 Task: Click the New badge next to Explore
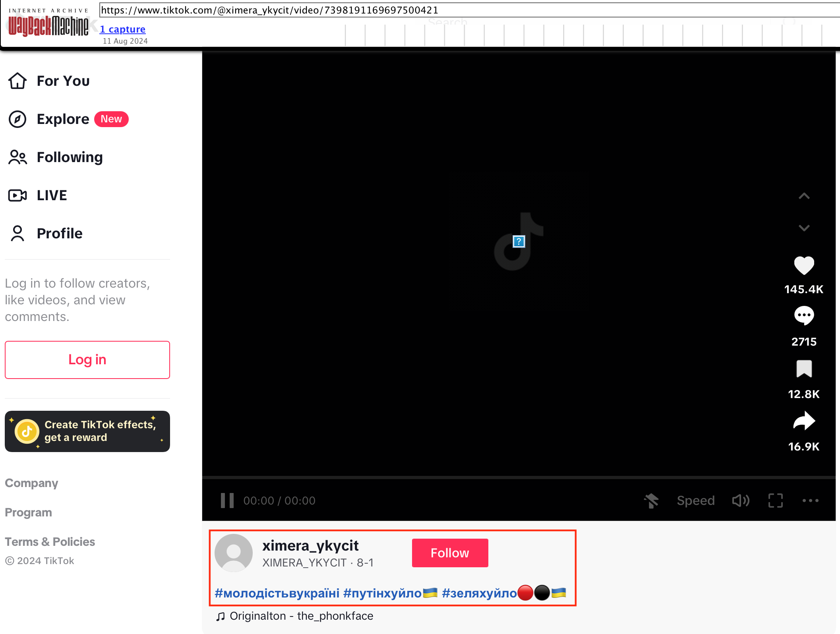(111, 119)
